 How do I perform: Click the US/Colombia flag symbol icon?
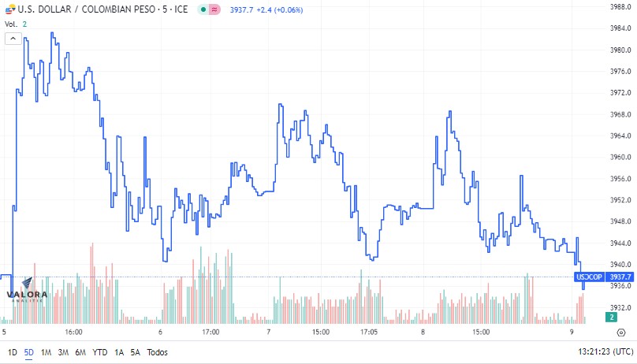(x=10, y=9)
